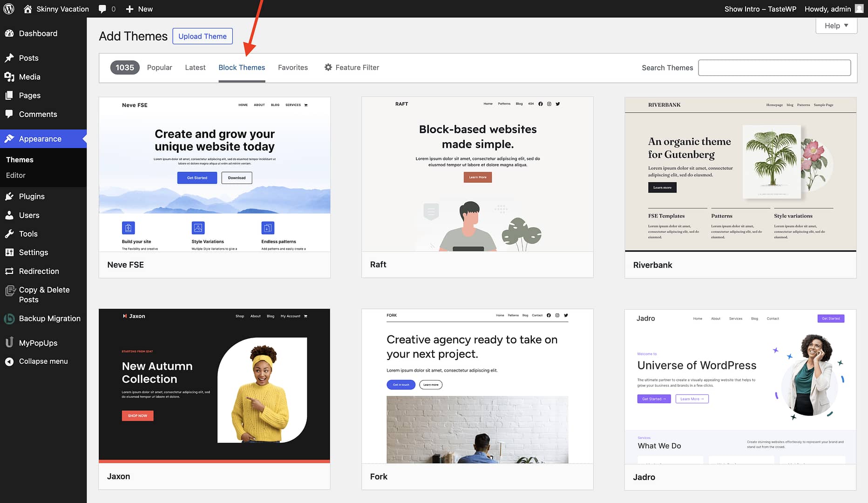868x503 pixels.
Task: Switch to the Latest themes tab
Action: tap(195, 68)
